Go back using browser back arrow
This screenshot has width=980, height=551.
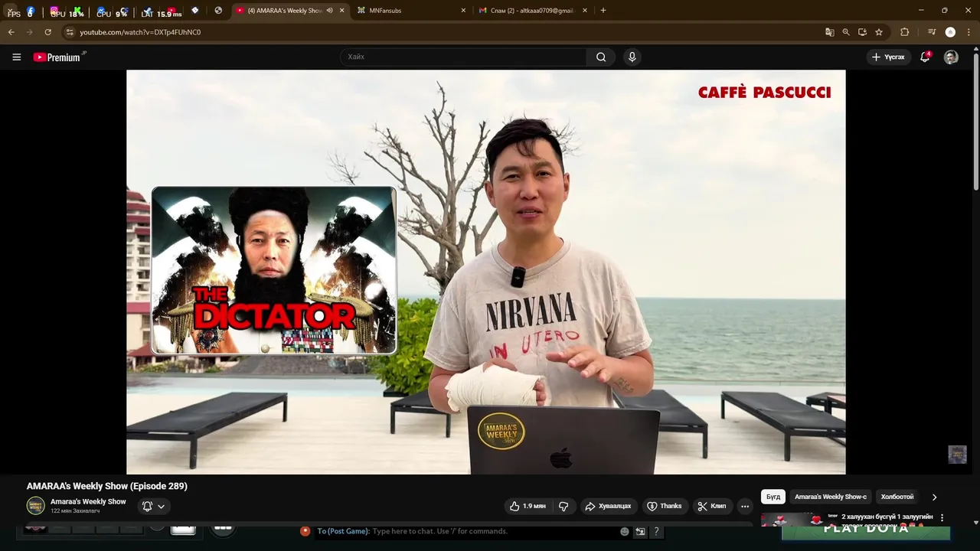click(x=11, y=32)
